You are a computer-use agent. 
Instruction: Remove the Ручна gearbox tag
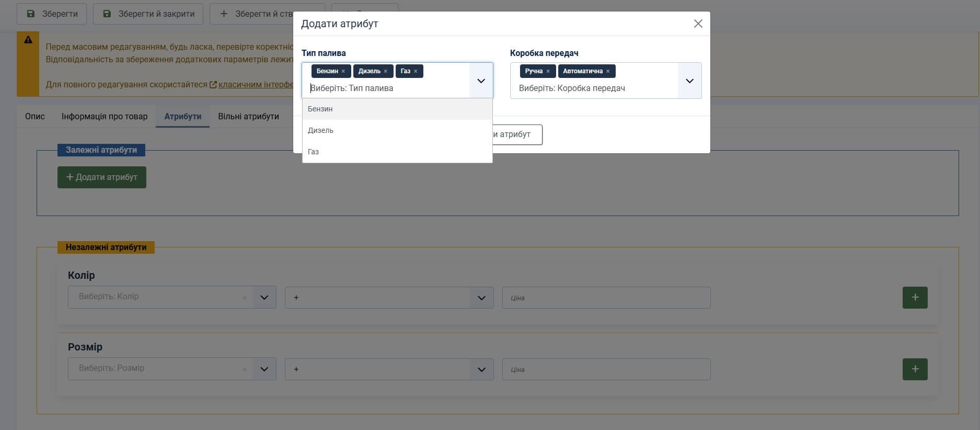(548, 71)
